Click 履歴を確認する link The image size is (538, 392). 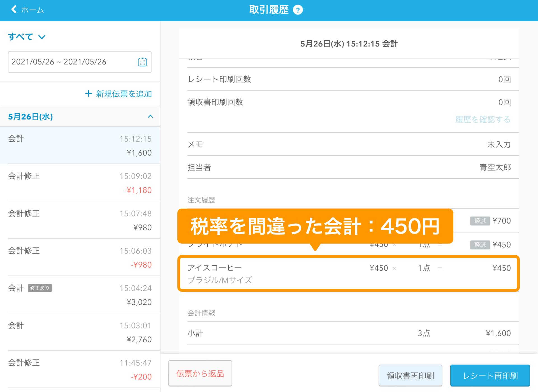coord(483,120)
